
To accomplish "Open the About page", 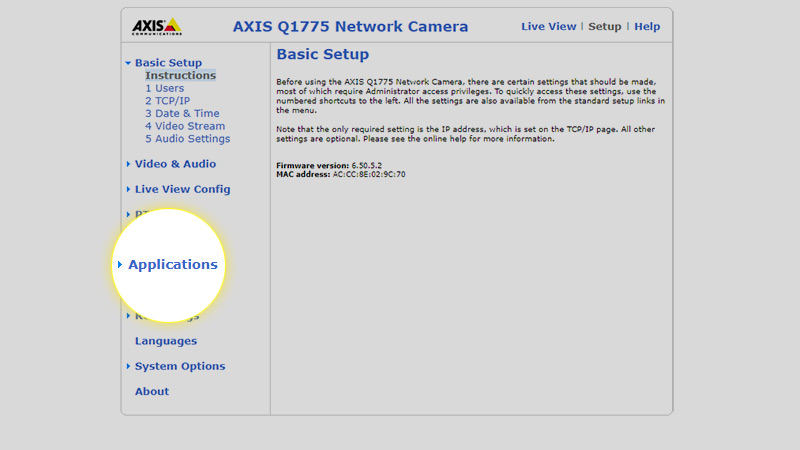I will 152,392.
